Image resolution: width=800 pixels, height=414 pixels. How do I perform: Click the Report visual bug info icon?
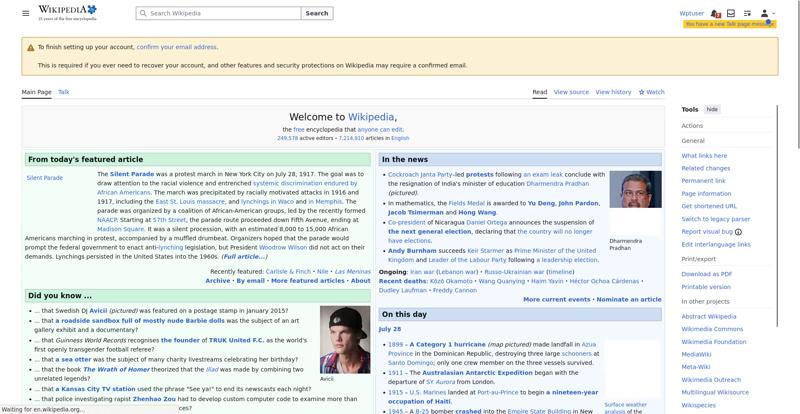738,232
